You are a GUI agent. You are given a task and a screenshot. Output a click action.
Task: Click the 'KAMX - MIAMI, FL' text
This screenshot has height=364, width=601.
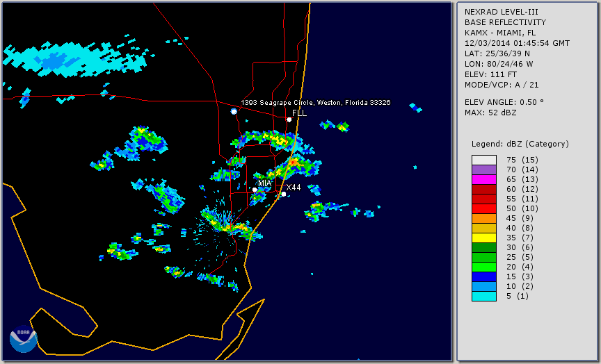click(x=500, y=33)
